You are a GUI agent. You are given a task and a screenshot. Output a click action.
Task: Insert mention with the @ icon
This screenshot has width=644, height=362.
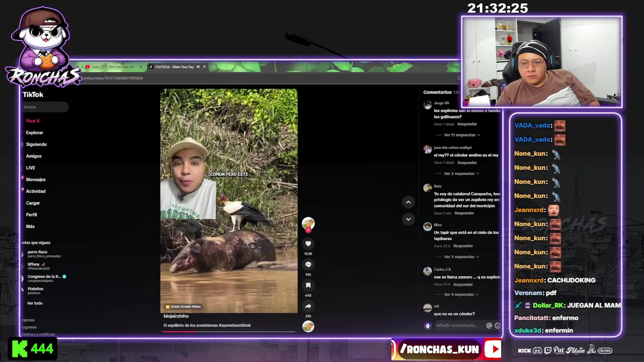point(489,325)
